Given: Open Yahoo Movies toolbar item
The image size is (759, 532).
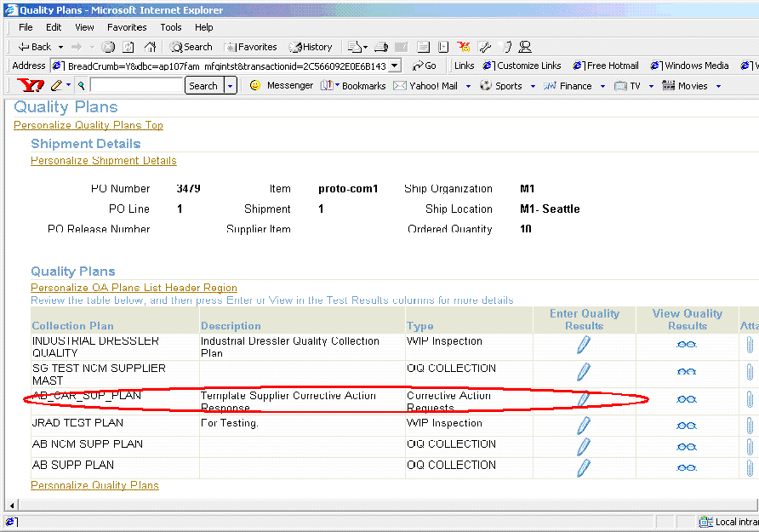Looking at the screenshot, I should [x=685, y=86].
